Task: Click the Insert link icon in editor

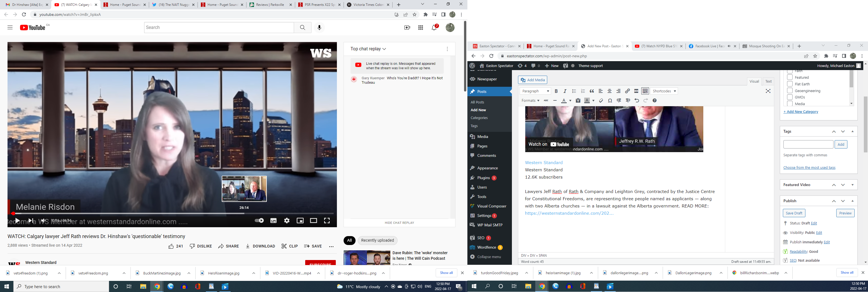Action: [x=627, y=91]
